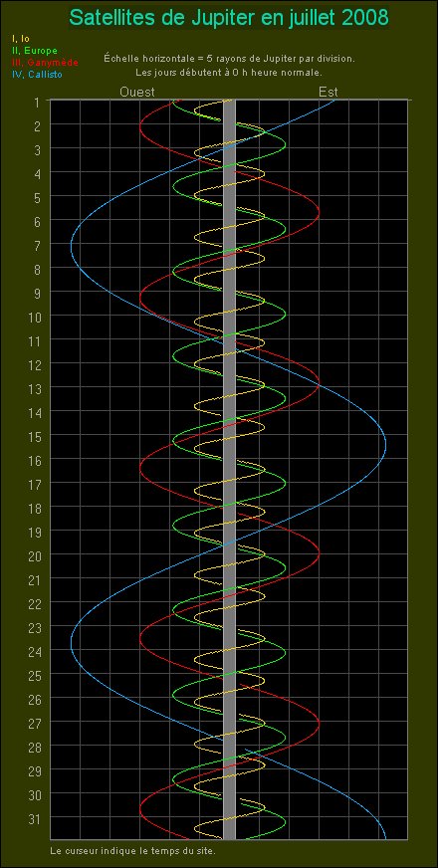
Task: Click 'Le curseur indique le temps du site' caption
Action: 132,850
